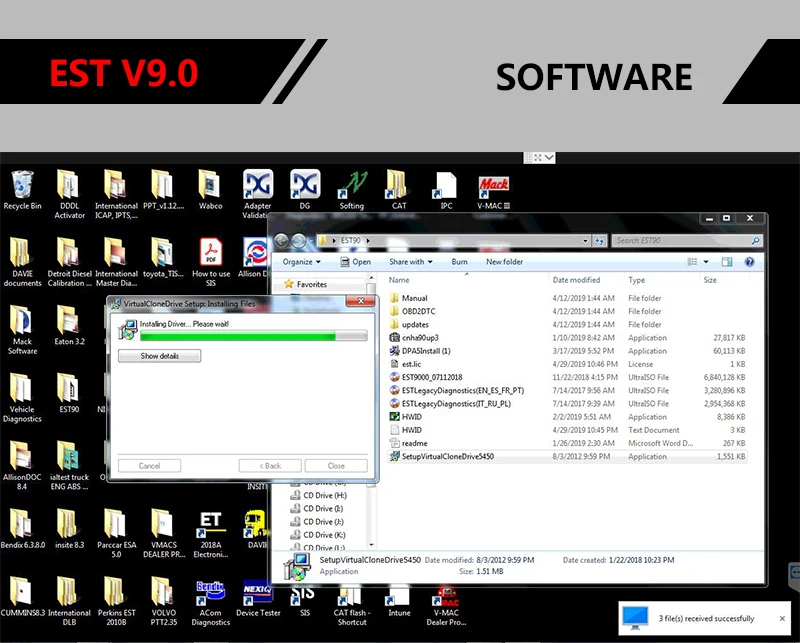The width and height of the screenshot is (800, 643).
Task: Open the Vehicle Diagnostics folder
Action: (22, 398)
